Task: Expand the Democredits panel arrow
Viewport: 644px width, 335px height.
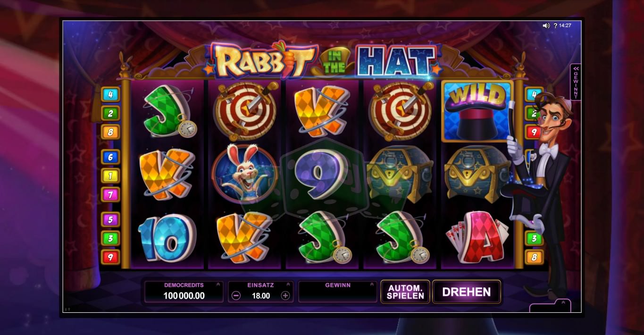Action: 218,285
